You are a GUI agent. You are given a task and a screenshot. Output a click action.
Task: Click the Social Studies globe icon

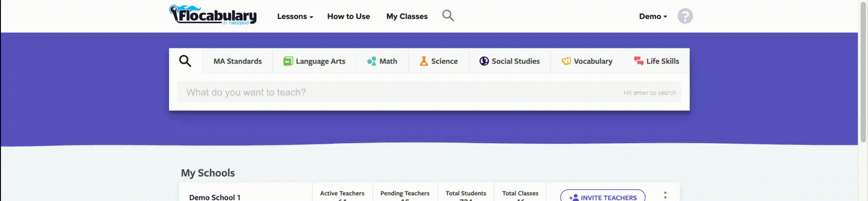point(484,61)
